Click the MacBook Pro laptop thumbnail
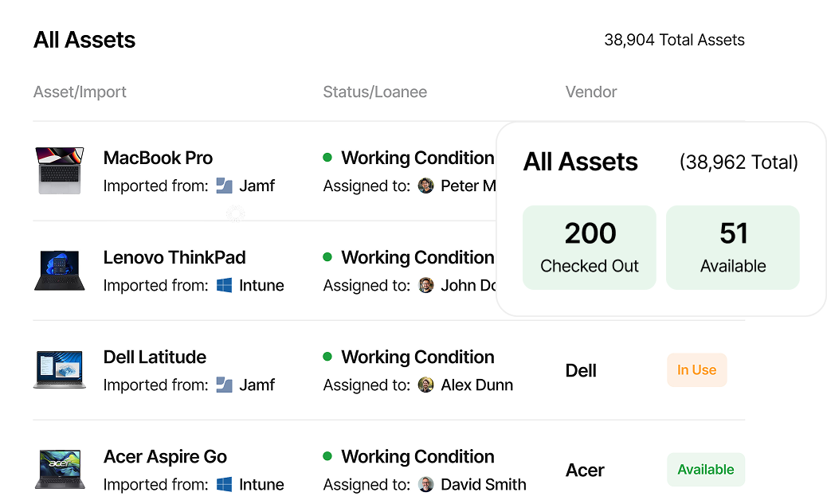Screen dimensions: 827x504 click(x=59, y=170)
